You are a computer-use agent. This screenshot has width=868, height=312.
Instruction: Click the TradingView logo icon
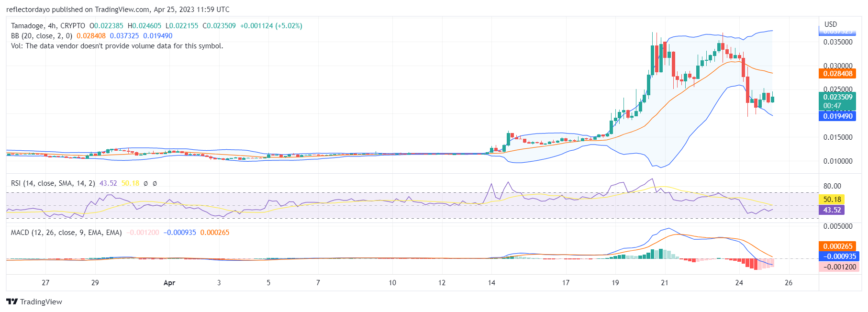click(x=12, y=301)
